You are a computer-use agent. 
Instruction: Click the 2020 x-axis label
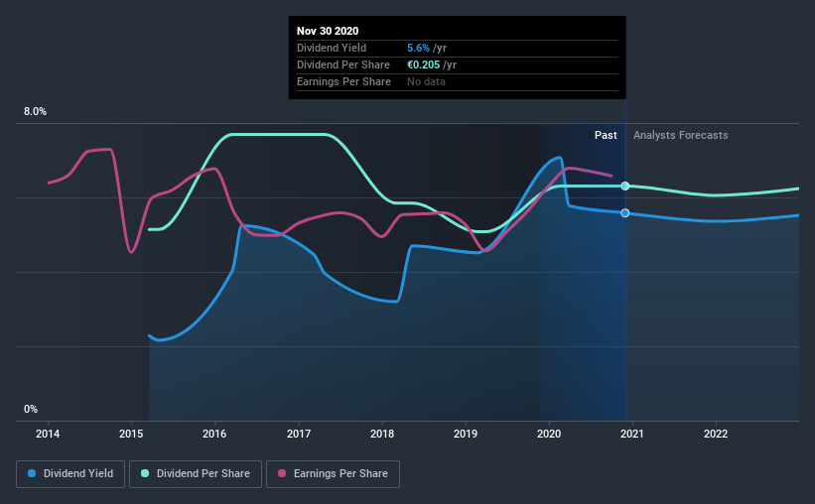549,434
